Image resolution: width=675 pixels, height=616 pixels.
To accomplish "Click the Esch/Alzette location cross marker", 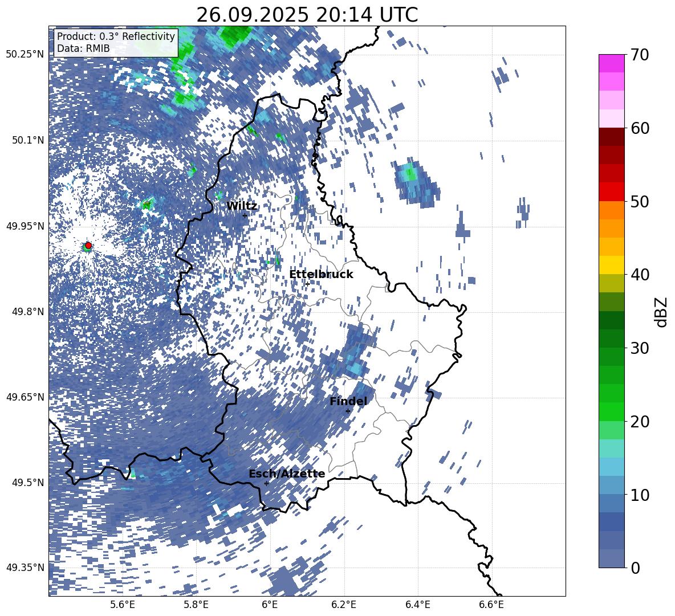I will pyautogui.click(x=266, y=483).
